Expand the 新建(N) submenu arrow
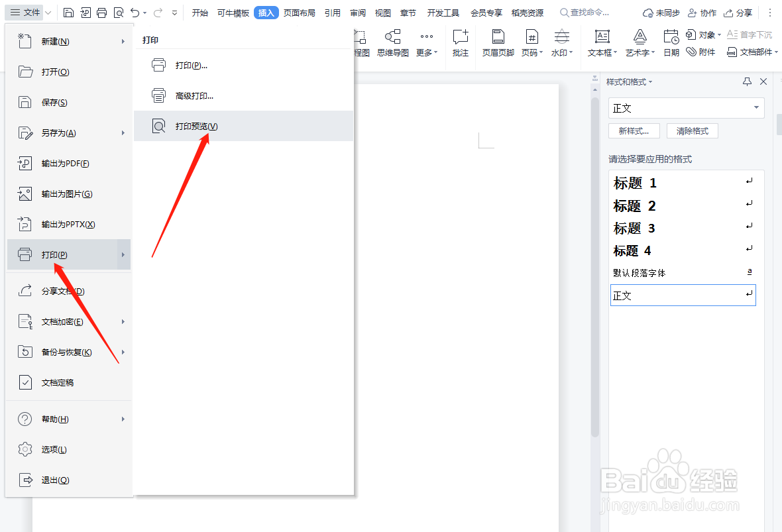Screen dimensions: 782x532 click(123, 41)
